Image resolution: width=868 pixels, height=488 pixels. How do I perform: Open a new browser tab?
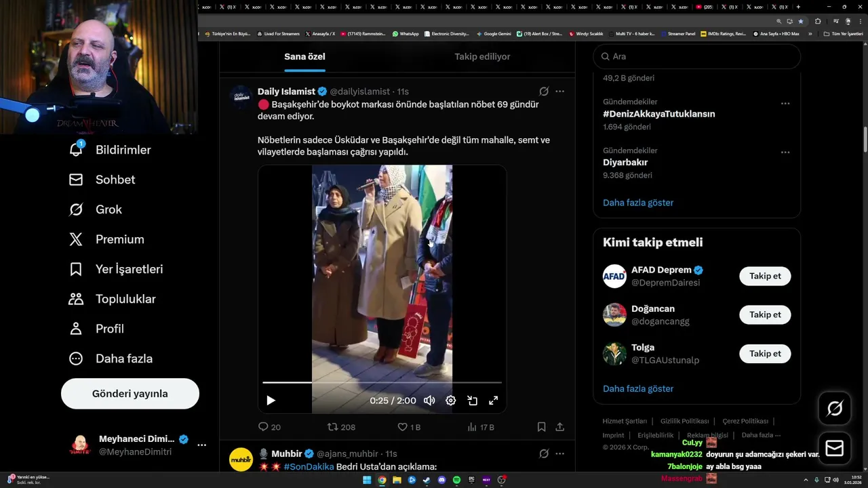click(798, 7)
